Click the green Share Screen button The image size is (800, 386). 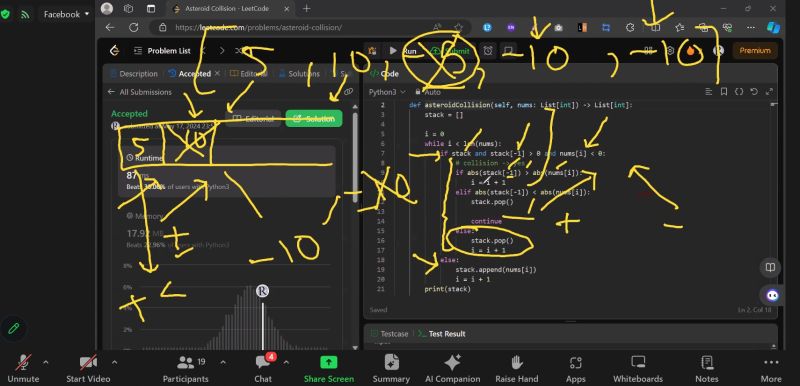pos(329,363)
